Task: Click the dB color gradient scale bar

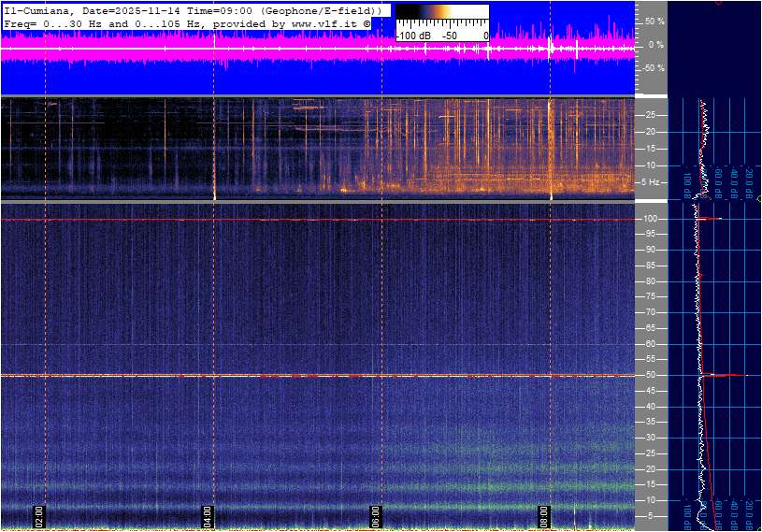Action: pos(441,13)
